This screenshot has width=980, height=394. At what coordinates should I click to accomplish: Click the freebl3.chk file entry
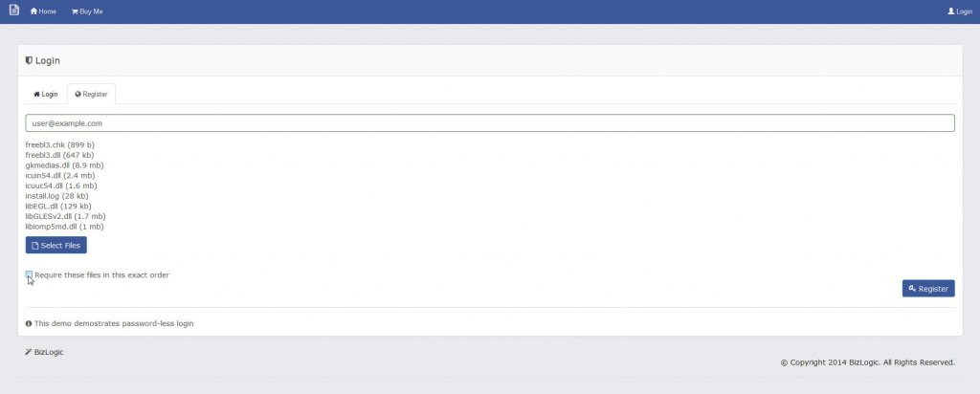pyautogui.click(x=60, y=144)
